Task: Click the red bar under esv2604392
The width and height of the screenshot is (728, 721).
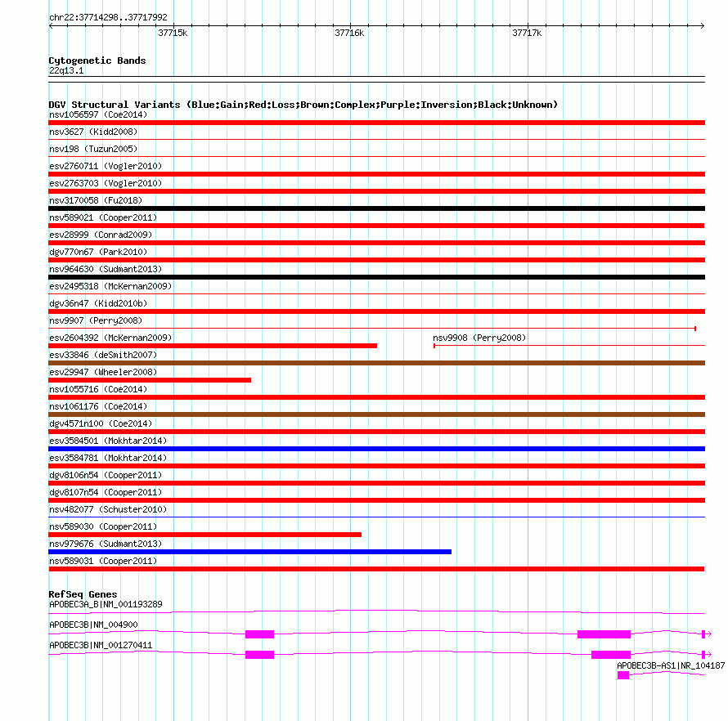Action: click(x=213, y=346)
